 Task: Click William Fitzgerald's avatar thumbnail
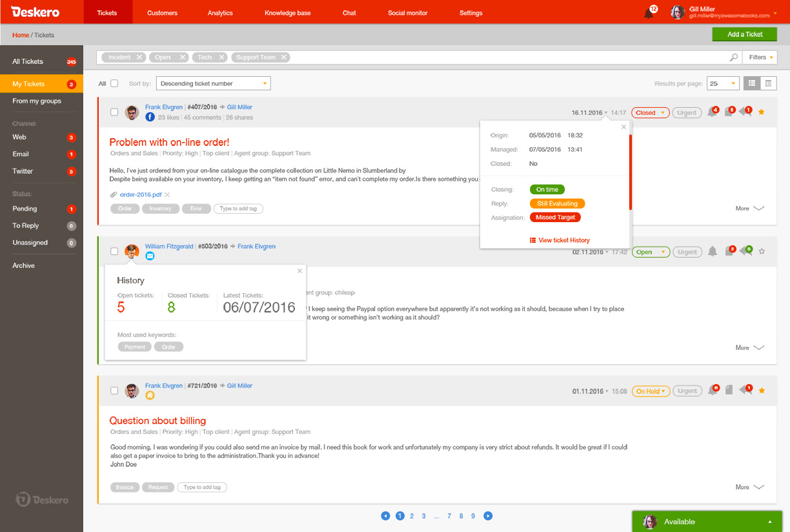tap(132, 251)
